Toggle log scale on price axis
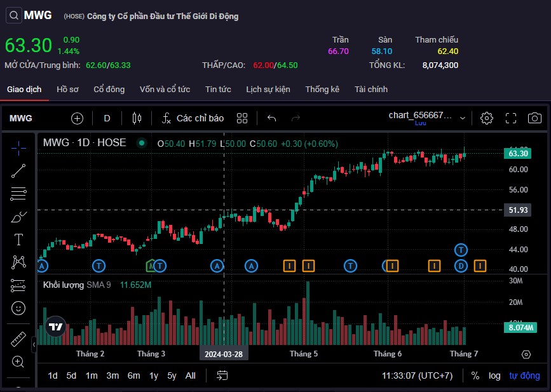The image size is (551, 392). (494, 375)
